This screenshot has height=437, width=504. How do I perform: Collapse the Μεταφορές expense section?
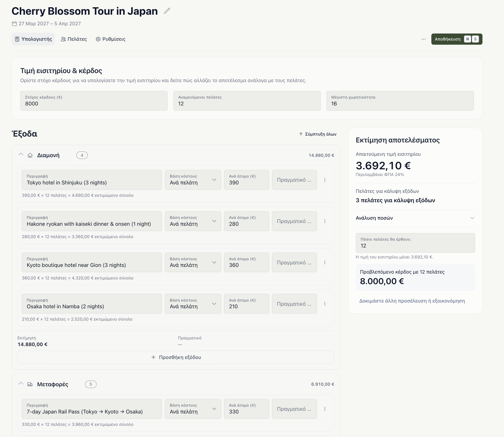[x=21, y=384]
